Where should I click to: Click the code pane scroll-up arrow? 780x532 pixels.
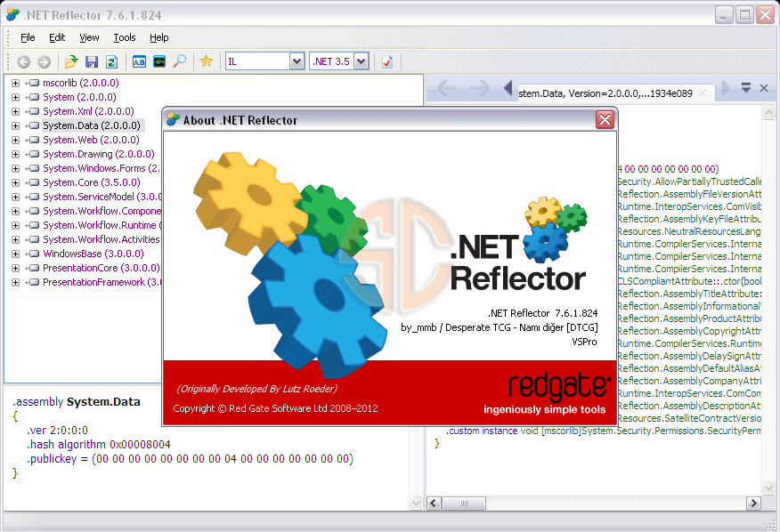[769, 112]
